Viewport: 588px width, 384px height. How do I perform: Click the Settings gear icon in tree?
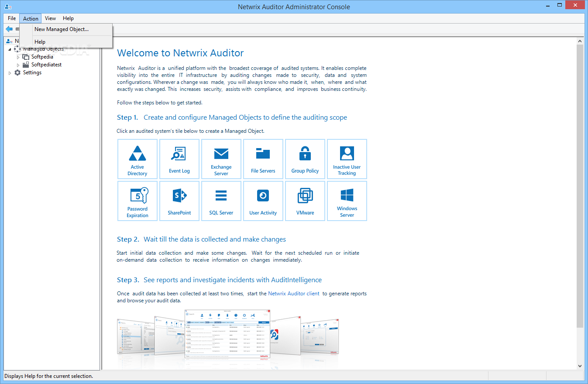tap(17, 73)
